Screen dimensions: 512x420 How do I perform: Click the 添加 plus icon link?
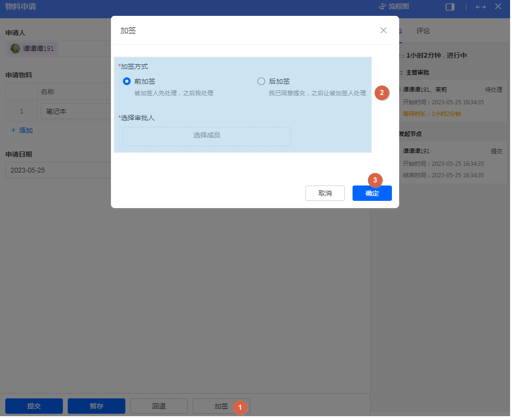tap(13, 130)
